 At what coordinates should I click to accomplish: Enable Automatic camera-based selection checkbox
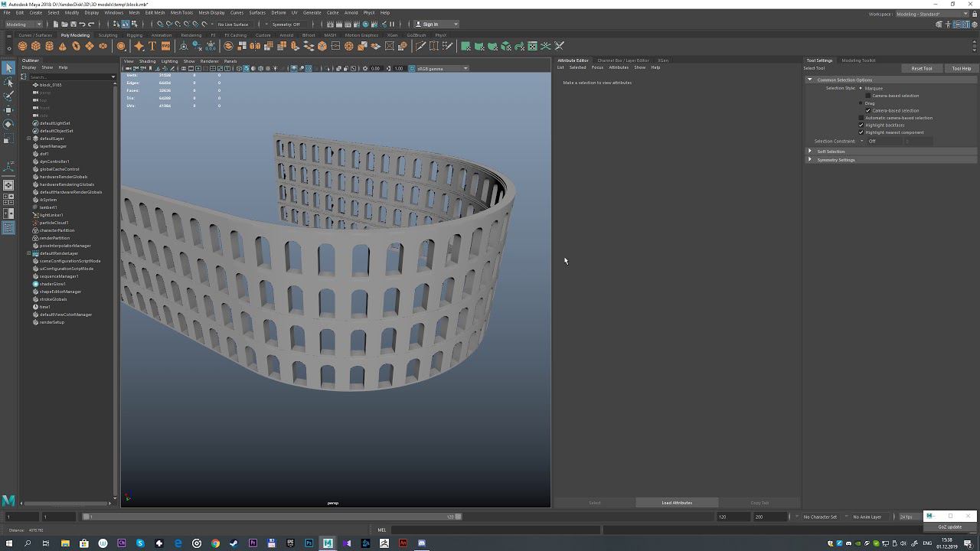[861, 118]
